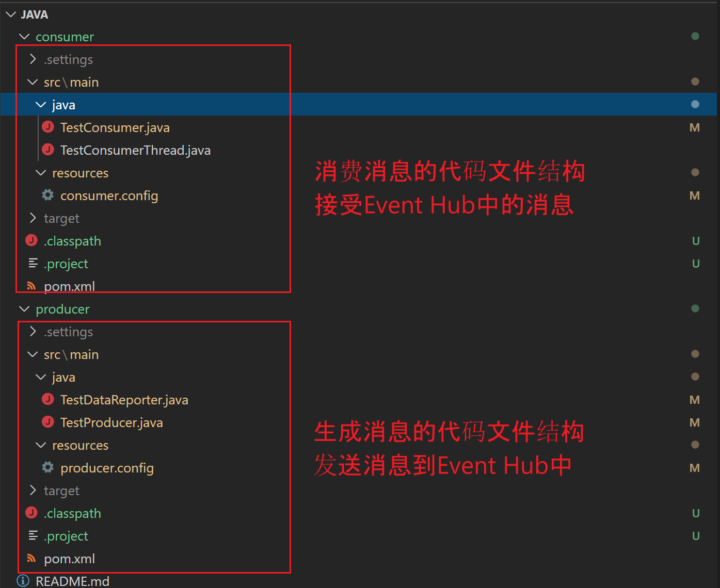Screen dimensions: 720x588
Task: Open README.md file
Action: [x=73, y=581]
